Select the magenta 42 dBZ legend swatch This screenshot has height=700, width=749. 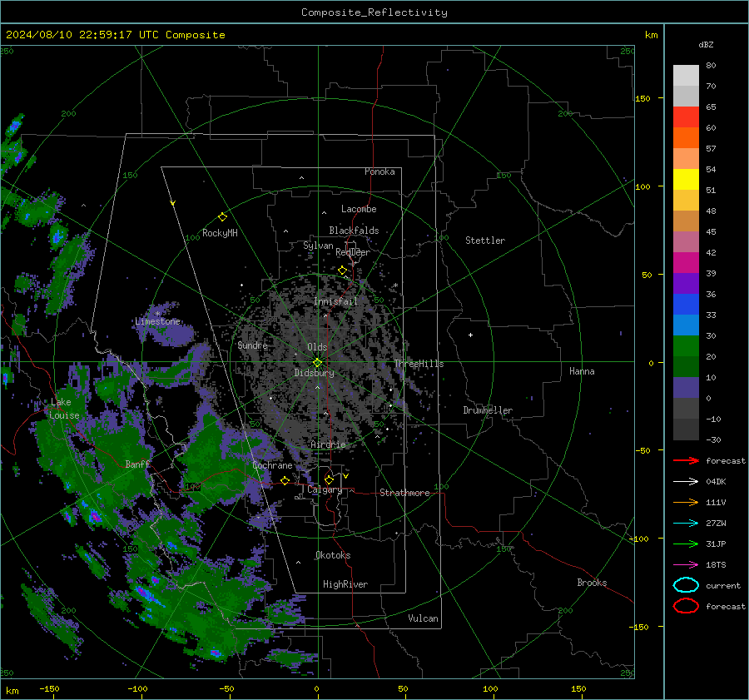pos(686,263)
